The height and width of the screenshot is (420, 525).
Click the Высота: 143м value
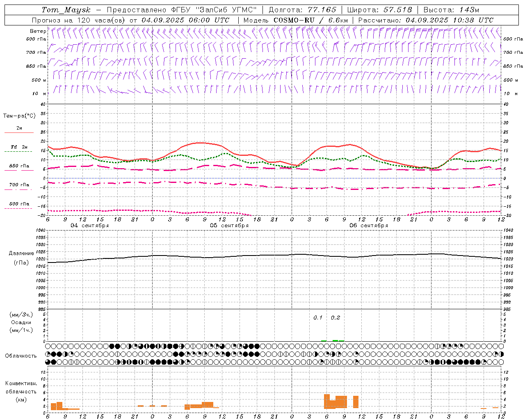tap(451, 10)
